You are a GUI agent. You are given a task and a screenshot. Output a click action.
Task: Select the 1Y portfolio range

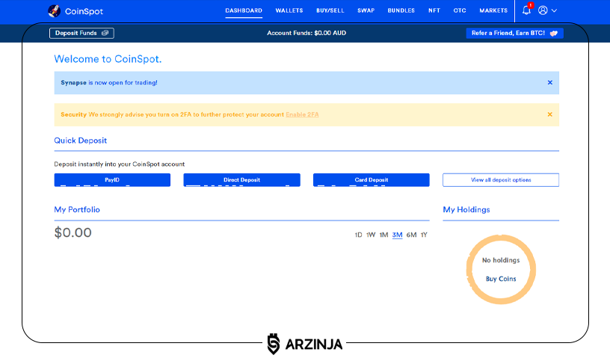[x=424, y=235]
